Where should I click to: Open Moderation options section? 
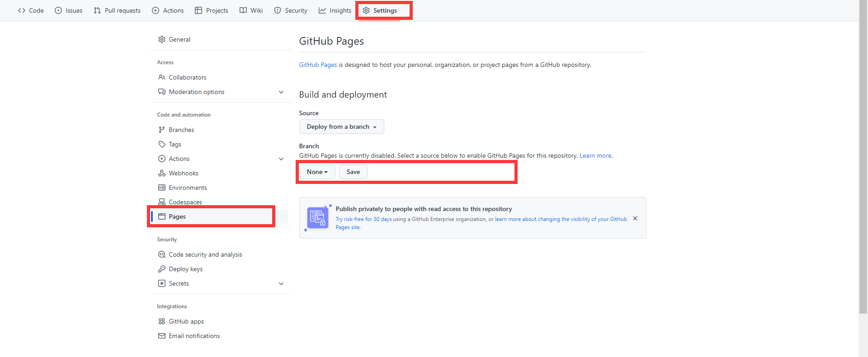(221, 92)
